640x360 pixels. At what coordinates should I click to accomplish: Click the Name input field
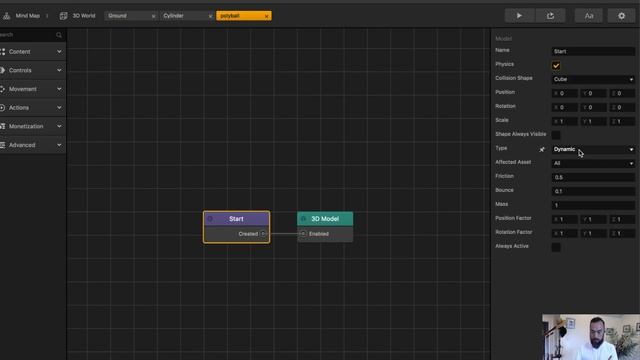pos(593,51)
